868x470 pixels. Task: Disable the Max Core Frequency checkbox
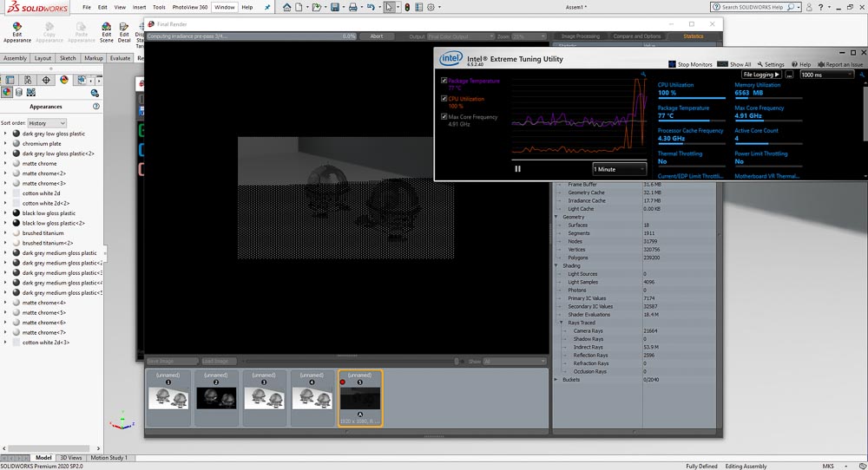[444, 116]
